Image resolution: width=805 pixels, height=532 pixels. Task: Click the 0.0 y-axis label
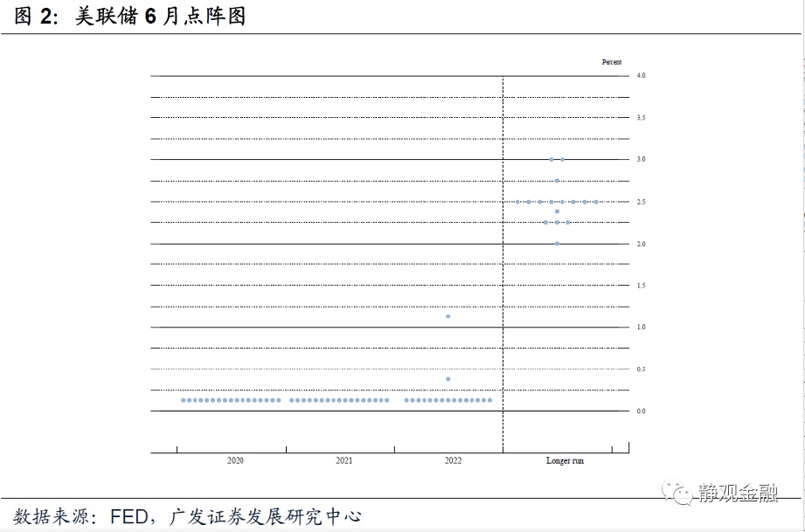click(x=642, y=411)
